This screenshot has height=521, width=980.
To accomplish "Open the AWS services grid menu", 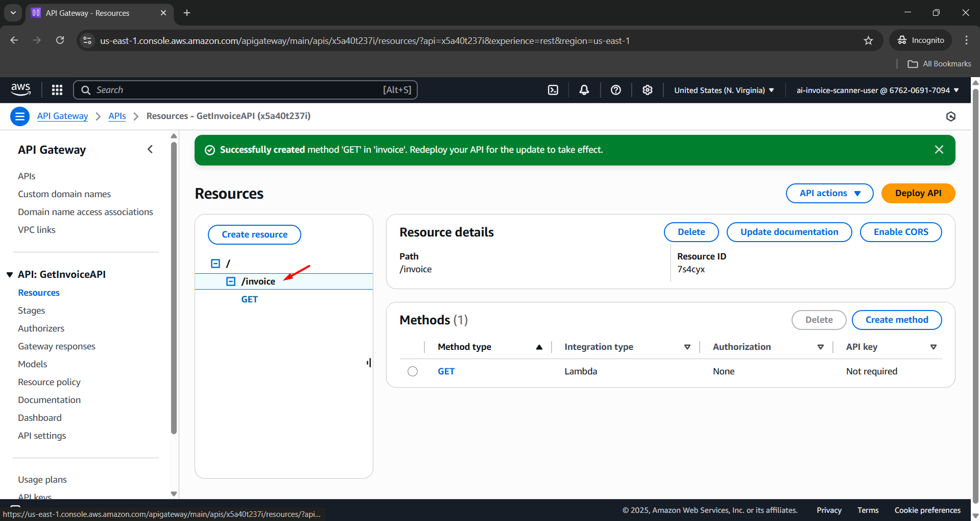I will [57, 90].
